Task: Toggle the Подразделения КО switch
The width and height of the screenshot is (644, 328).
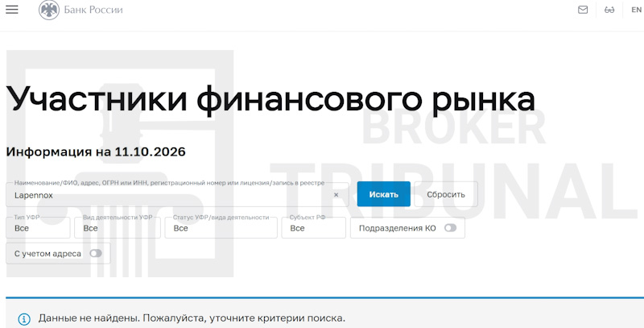Action: click(x=450, y=228)
